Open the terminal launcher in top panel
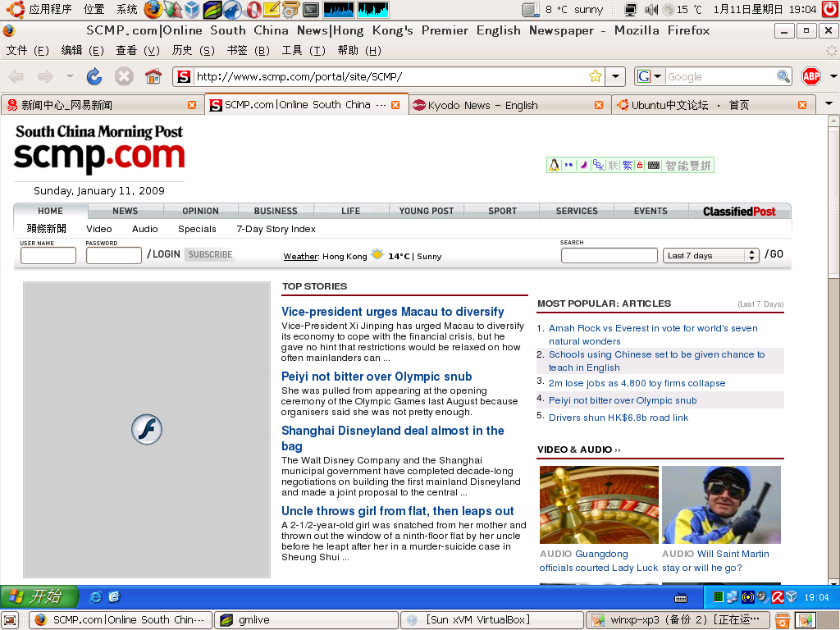Image resolution: width=840 pixels, height=630 pixels. [x=310, y=9]
